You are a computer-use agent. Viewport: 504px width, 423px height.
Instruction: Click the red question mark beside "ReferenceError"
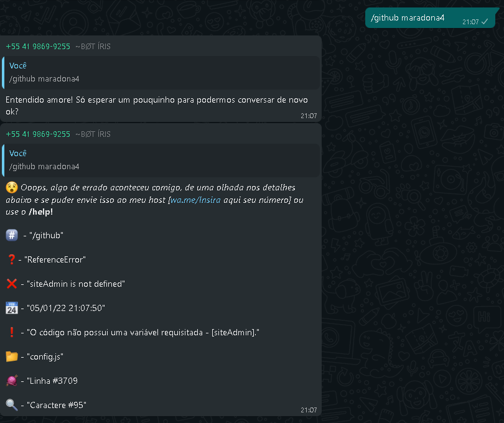pos(11,259)
